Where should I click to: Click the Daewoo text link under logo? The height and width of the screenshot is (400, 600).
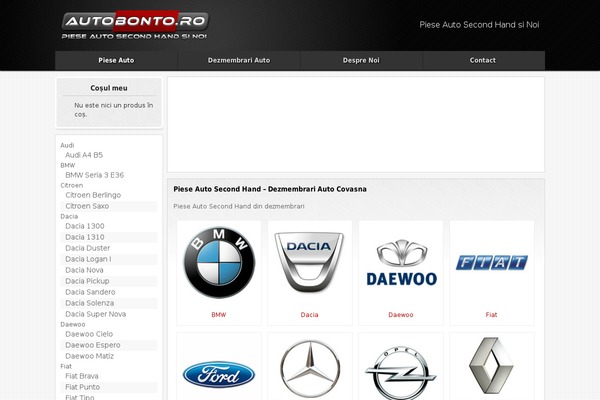[x=401, y=315]
